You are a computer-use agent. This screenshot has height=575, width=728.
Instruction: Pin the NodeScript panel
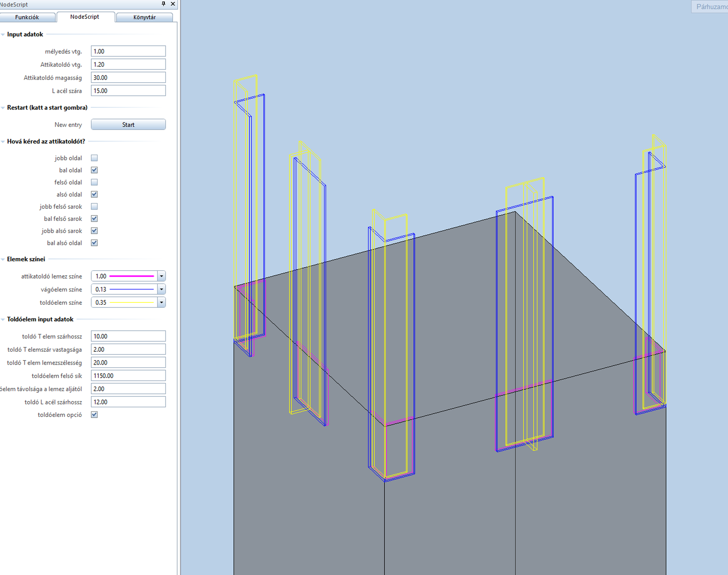(163, 4)
